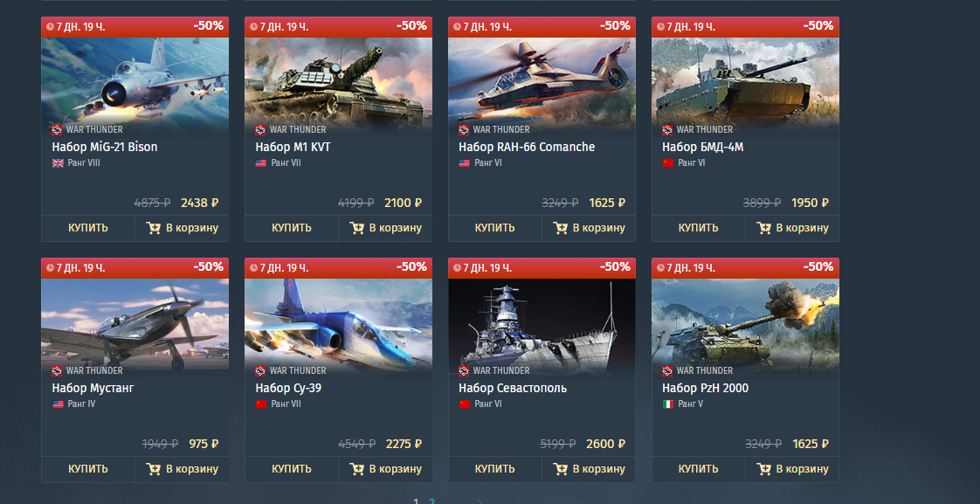Add Мустанг pack to cart
980x504 pixels.
tap(182, 469)
